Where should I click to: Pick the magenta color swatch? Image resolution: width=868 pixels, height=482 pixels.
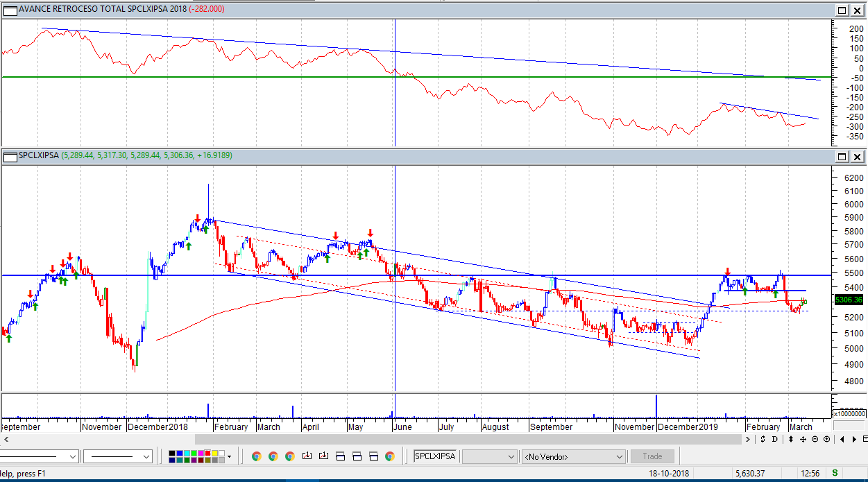click(x=201, y=454)
